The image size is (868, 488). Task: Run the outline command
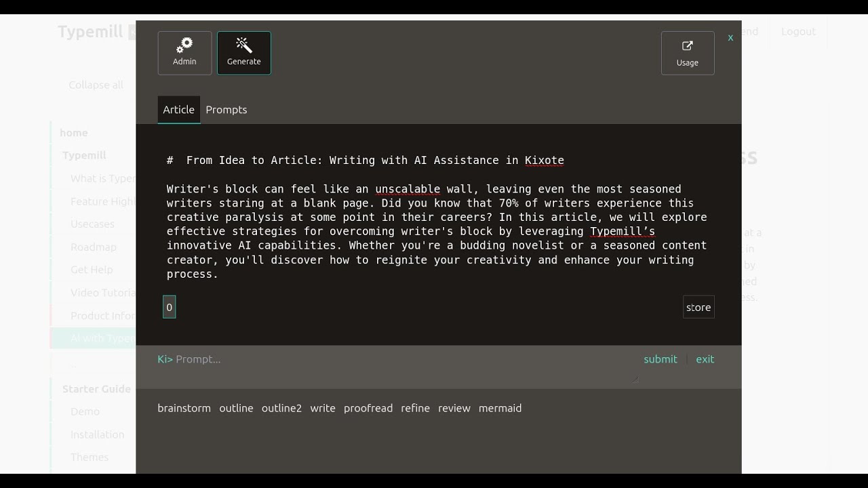pyautogui.click(x=236, y=408)
